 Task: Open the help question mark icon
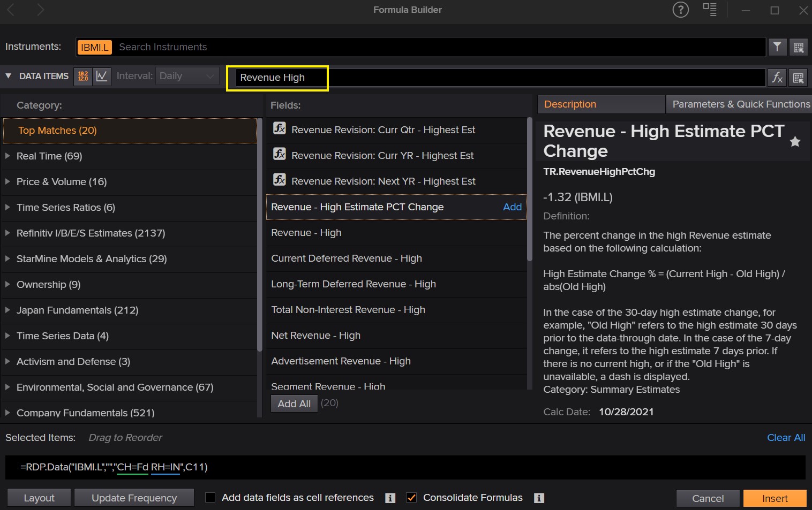(680, 10)
